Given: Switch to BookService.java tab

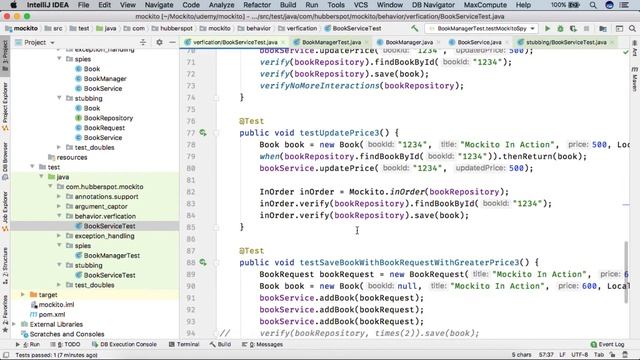Looking at the screenshot, I should click(x=479, y=42).
